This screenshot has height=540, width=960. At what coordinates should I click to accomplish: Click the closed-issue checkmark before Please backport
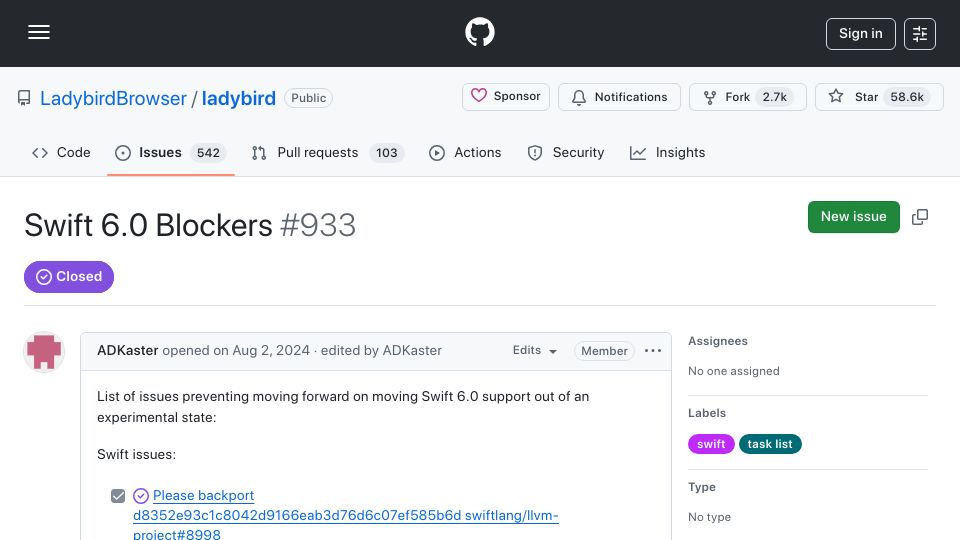click(141, 495)
